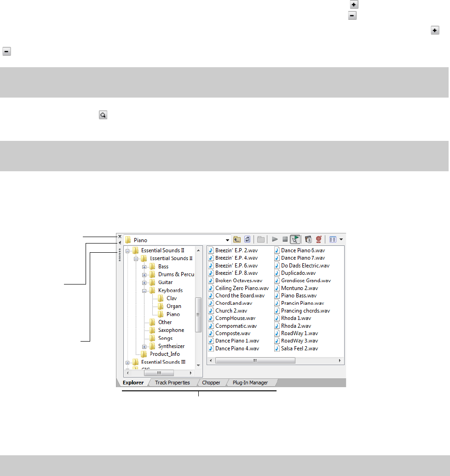Click the New Folder icon
Image resolution: width=450 pixels, height=476 pixels.
point(260,239)
